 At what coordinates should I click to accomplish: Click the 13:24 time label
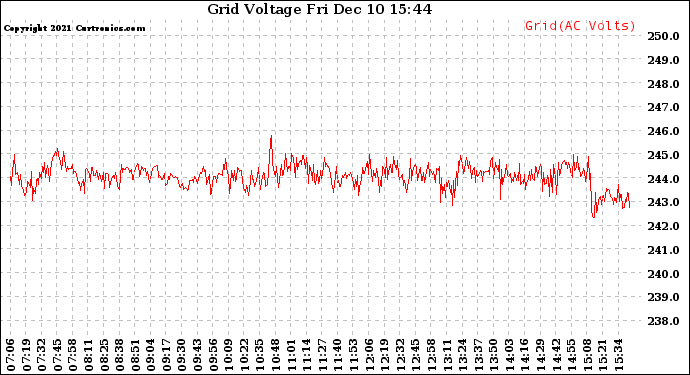(463, 355)
